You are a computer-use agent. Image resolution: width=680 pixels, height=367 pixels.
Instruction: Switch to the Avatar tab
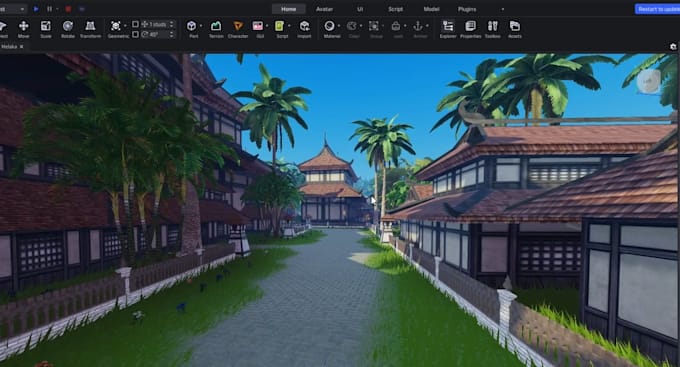[x=324, y=9]
